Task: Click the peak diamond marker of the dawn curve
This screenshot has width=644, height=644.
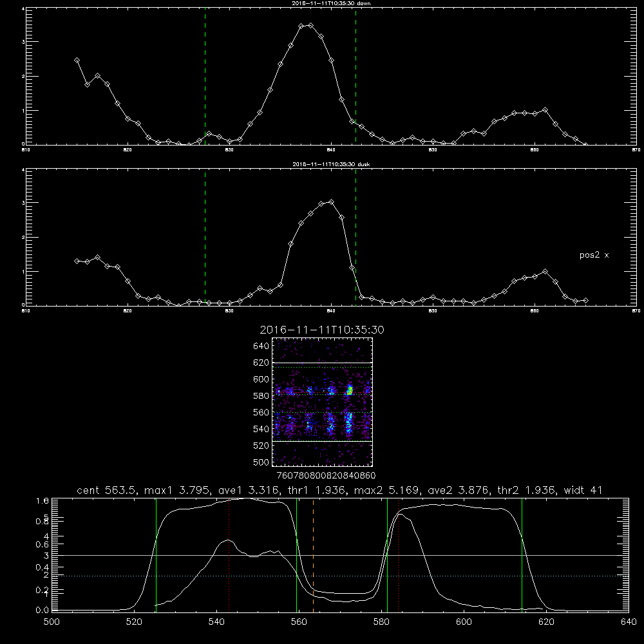Action: point(311,26)
